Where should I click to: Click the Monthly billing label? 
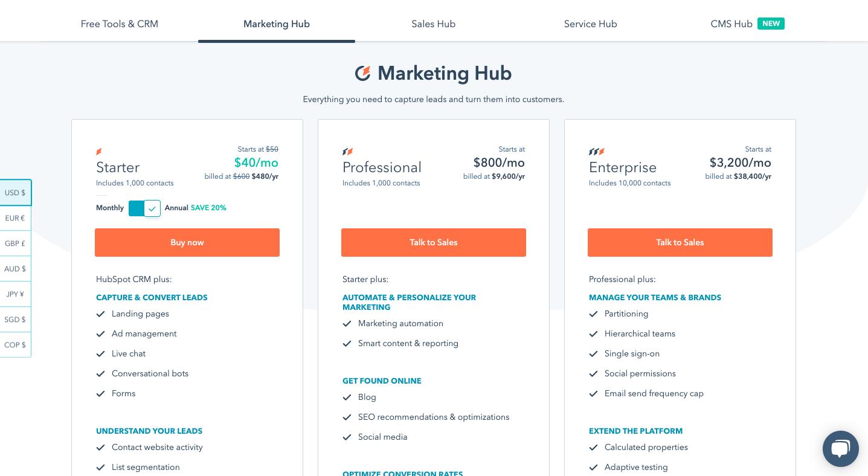(x=110, y=208)
